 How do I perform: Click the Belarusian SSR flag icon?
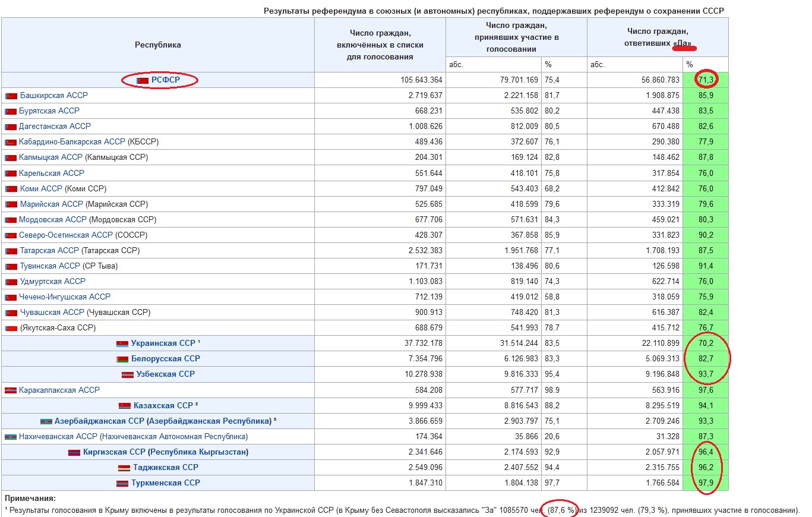click(x=122, y=359)
